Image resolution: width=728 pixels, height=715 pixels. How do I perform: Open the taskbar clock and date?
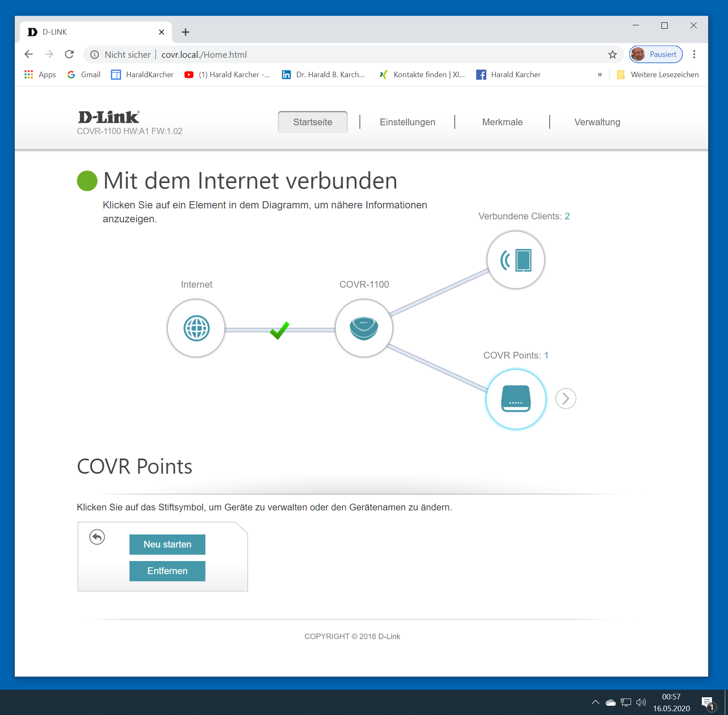click(x=671, y=702)
